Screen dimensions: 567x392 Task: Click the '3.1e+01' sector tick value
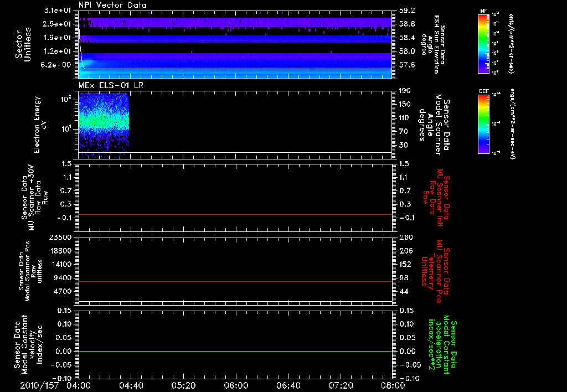57,10
